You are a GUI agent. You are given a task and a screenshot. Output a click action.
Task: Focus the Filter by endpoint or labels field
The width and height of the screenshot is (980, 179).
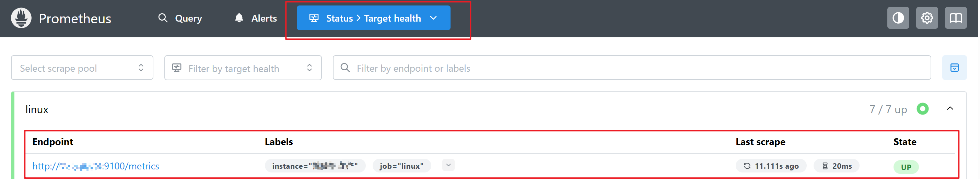[x=631, y=68]
